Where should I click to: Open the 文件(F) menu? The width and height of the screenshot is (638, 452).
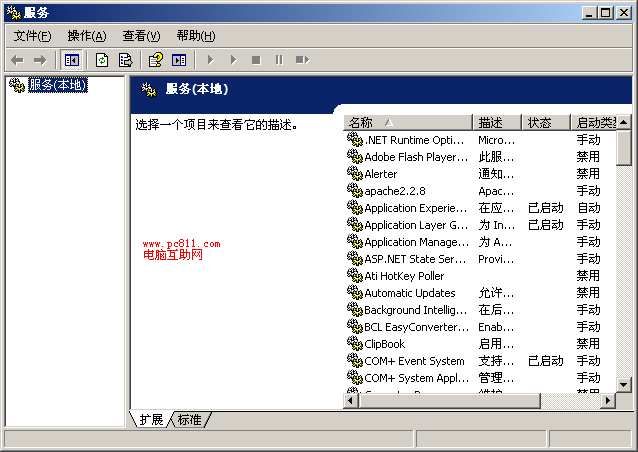click(x=33, y=36)
